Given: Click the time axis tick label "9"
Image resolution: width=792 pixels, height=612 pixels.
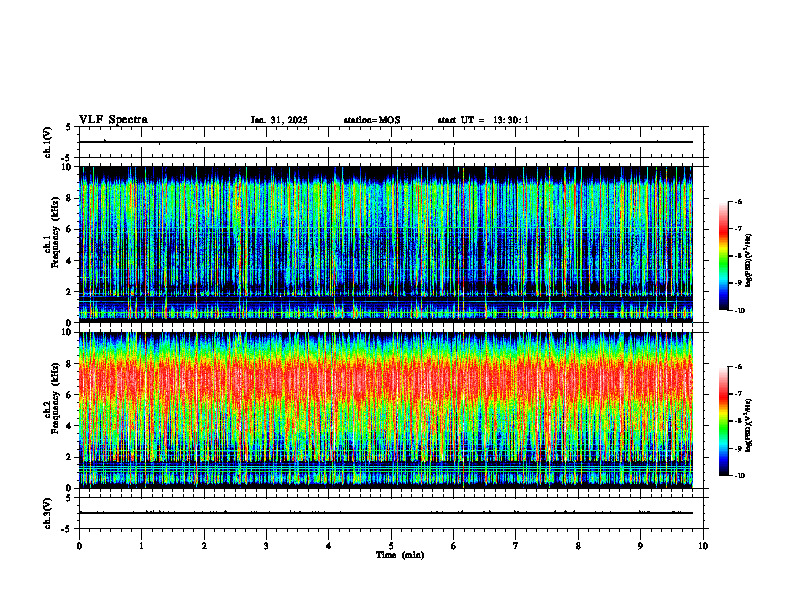Looking at the screenshot, I should [640, 546].
